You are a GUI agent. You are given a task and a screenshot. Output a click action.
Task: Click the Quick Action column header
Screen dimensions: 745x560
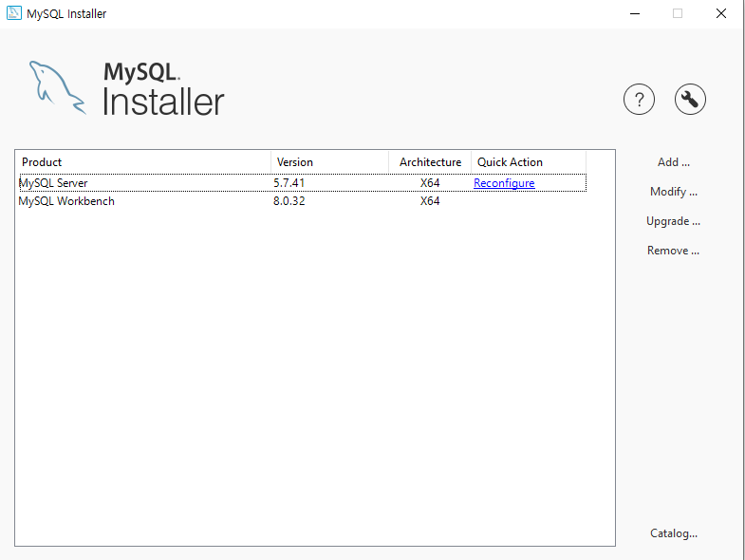[529, 162]
